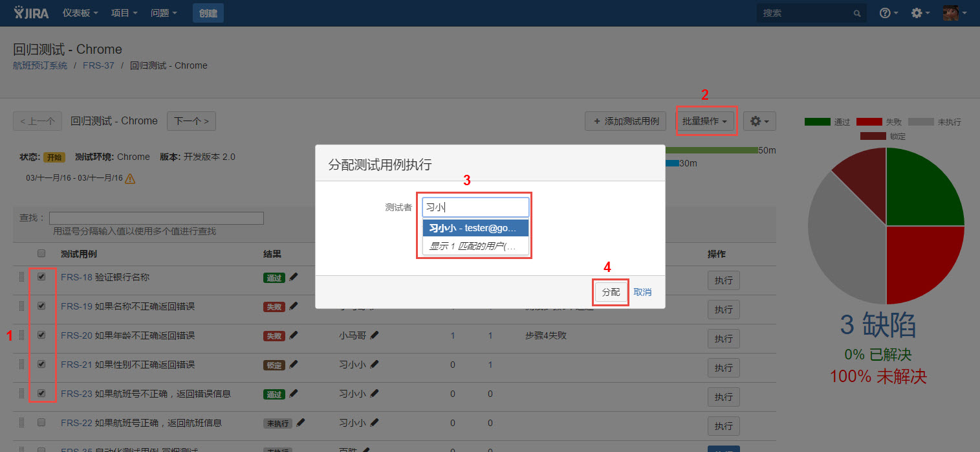
Task: Open the help question-mark menu
Action: (x=889, y=13)
